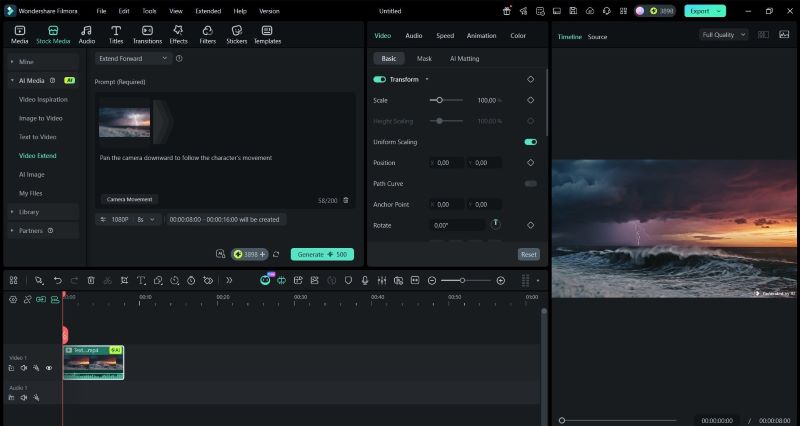Open the Export dropdown arrow
800x426 pixels.
719,11
